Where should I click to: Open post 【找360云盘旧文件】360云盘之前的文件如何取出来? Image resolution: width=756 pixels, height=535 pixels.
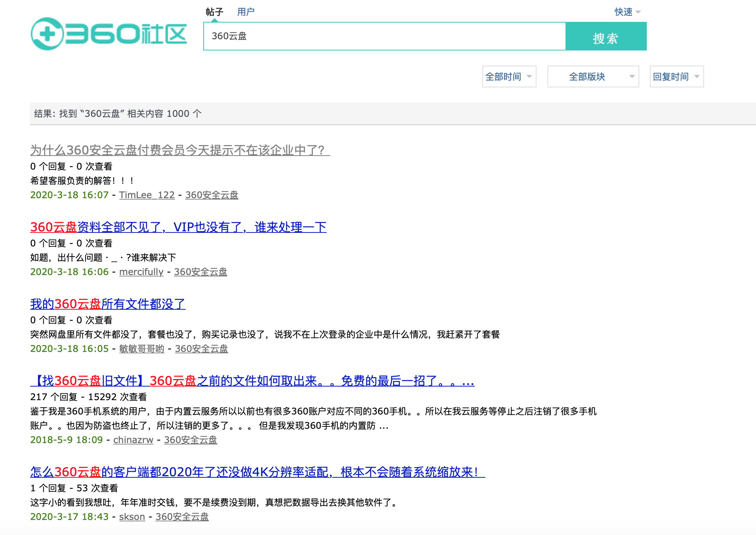(252, 381)
